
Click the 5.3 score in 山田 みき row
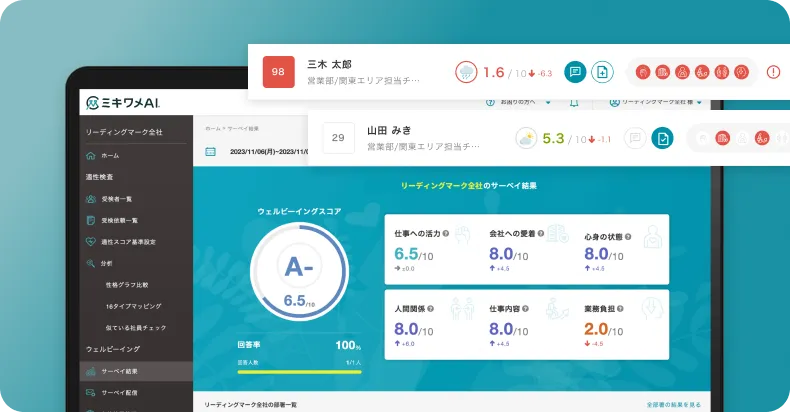[x=553, y=139]
